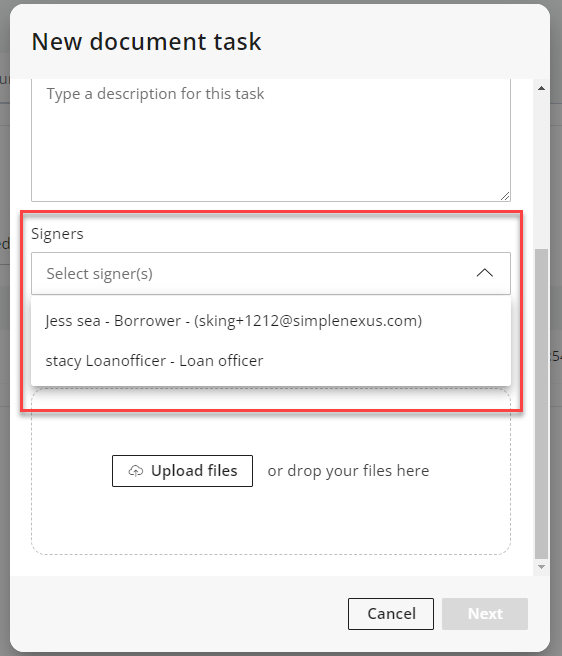Viewport: 562px width, 656px height.
Task: Collapse the signers list with the chevron arrow
Action: pos(485,273)
